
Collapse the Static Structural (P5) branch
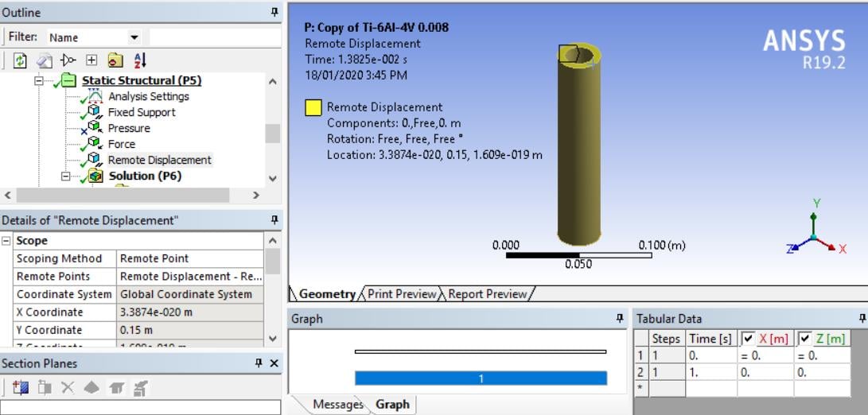(x=38, y=81)
